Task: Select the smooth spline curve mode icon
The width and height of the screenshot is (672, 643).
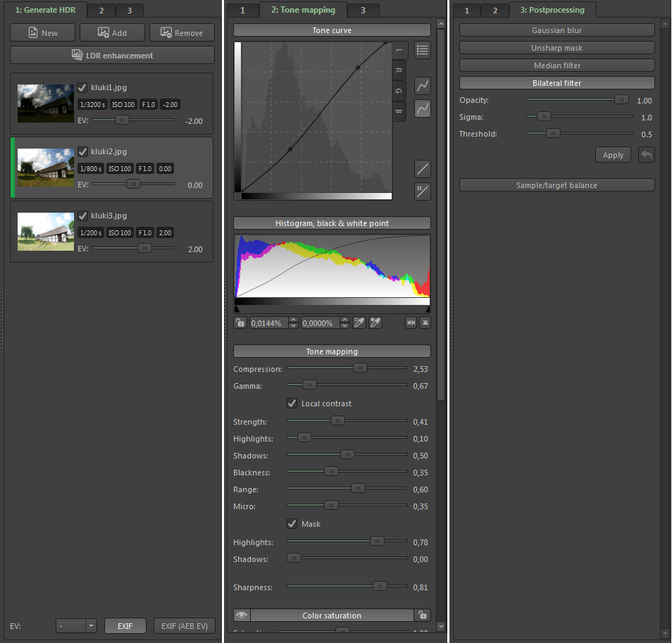Action: (423, 108)
